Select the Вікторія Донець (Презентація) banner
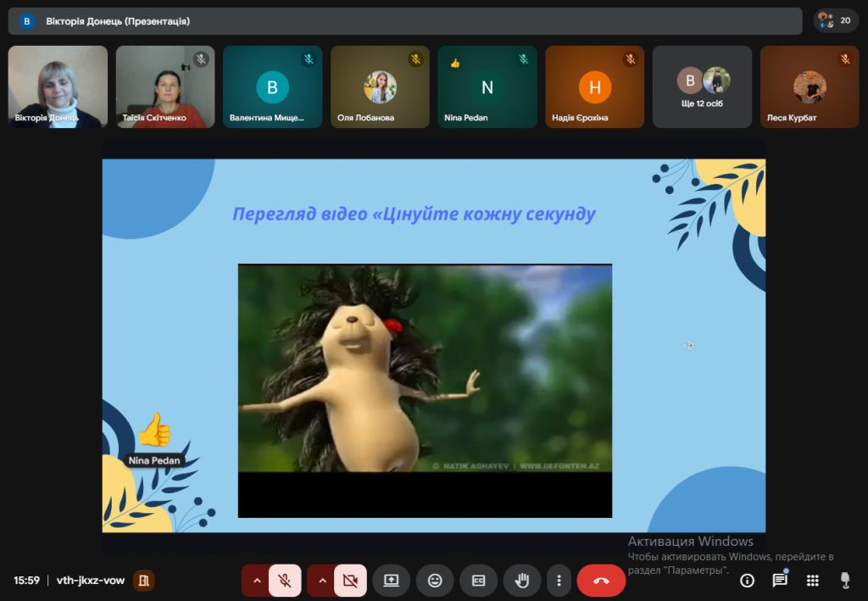Image resolution: width=868 pixels, height=601 pixels. point(405,20)
